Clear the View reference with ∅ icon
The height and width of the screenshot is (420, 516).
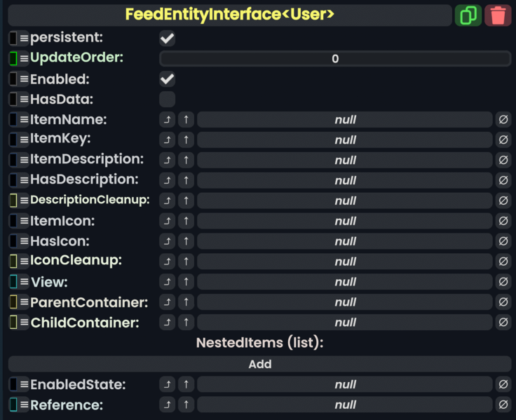[x=503, y=282]
